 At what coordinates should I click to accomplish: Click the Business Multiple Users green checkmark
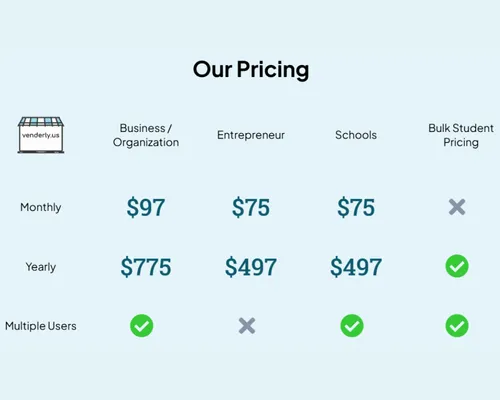(142, 326)
